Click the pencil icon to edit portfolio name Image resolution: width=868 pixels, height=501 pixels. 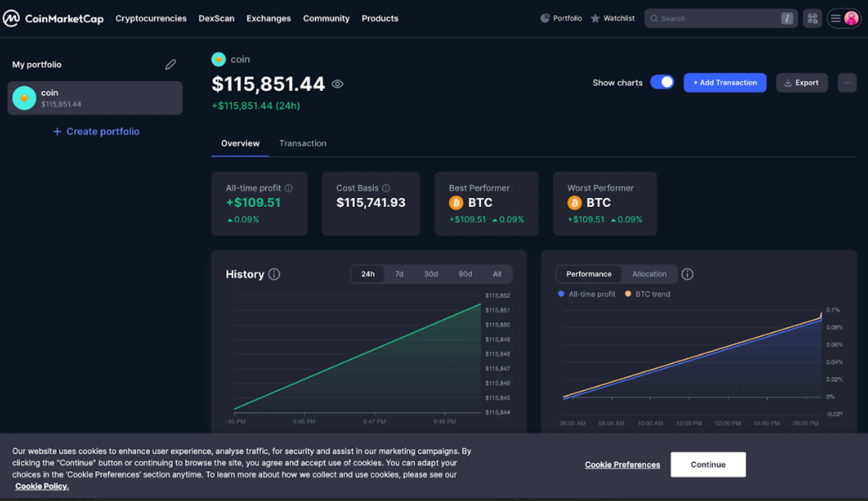(x=170, y=65)
